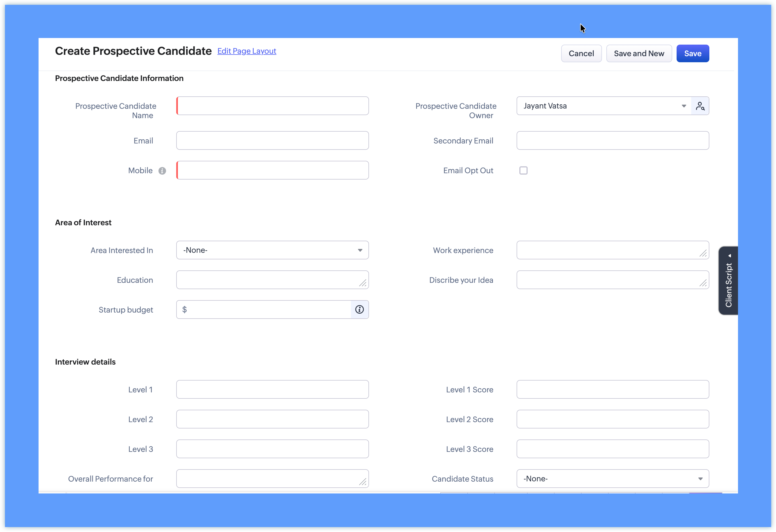Click the Startup budget amount field
This screenshot has height=532, width=776.
coord(267,310)
